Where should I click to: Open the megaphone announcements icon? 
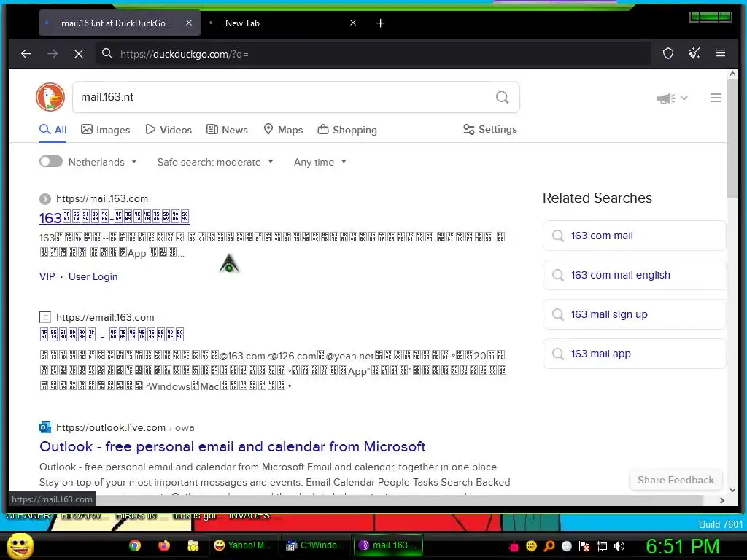(x=665, y=98)
